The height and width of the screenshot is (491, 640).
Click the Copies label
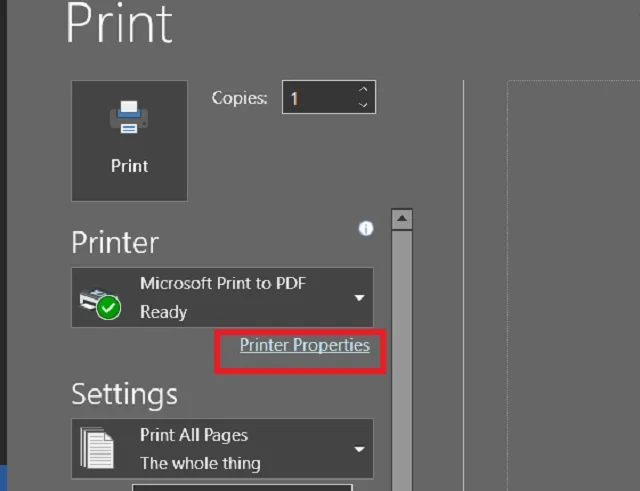pos(240,98)
